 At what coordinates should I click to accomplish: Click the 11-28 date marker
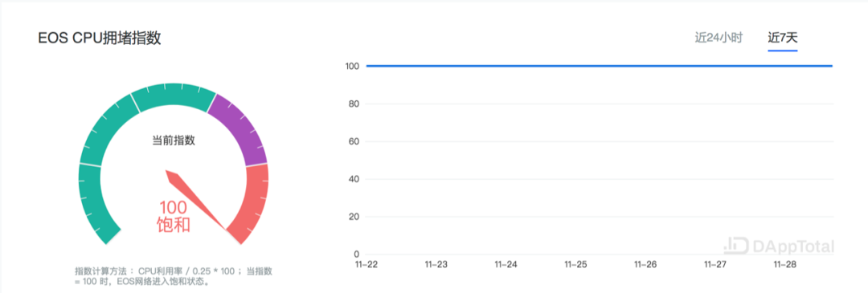click(x=784, y=265)
